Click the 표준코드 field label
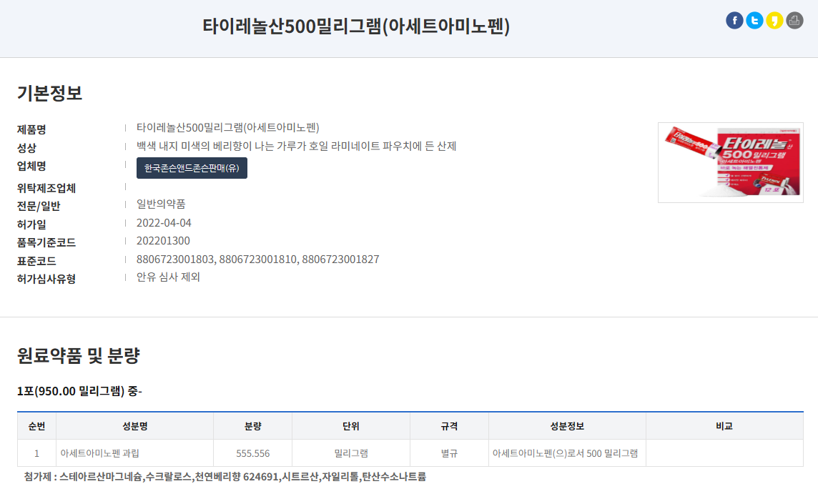Viewport: 818px width, 504px height. pos(36,261)
